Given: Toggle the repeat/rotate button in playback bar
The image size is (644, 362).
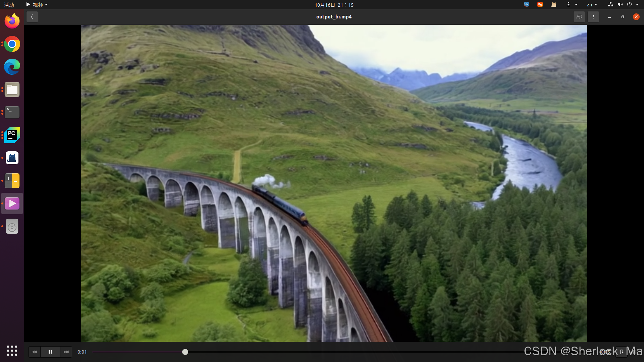Looking at the screenshot, I should coord(621,352).
